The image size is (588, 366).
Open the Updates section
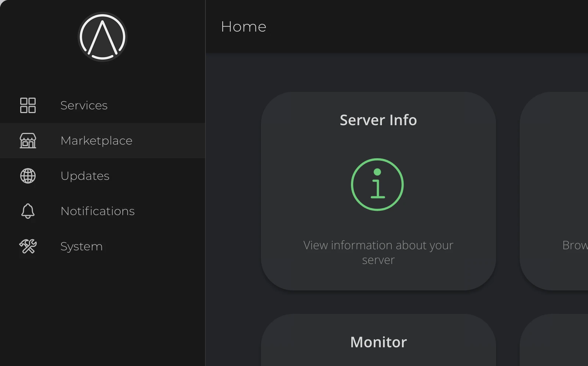[85, 176]
